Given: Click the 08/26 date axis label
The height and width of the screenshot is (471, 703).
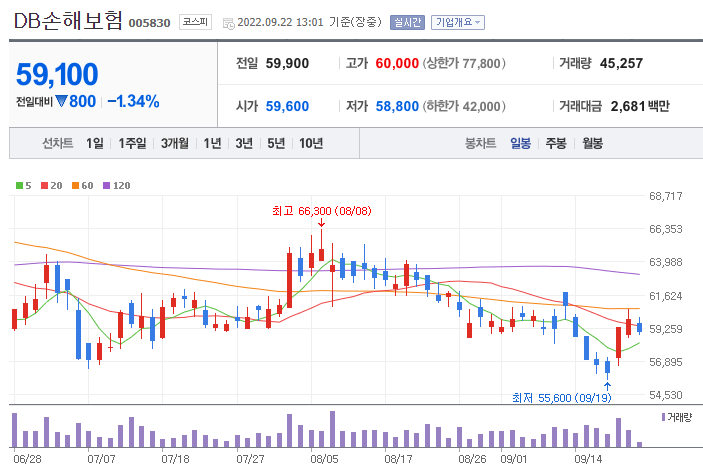Looking at the screenshot, I should coord(472,459).
